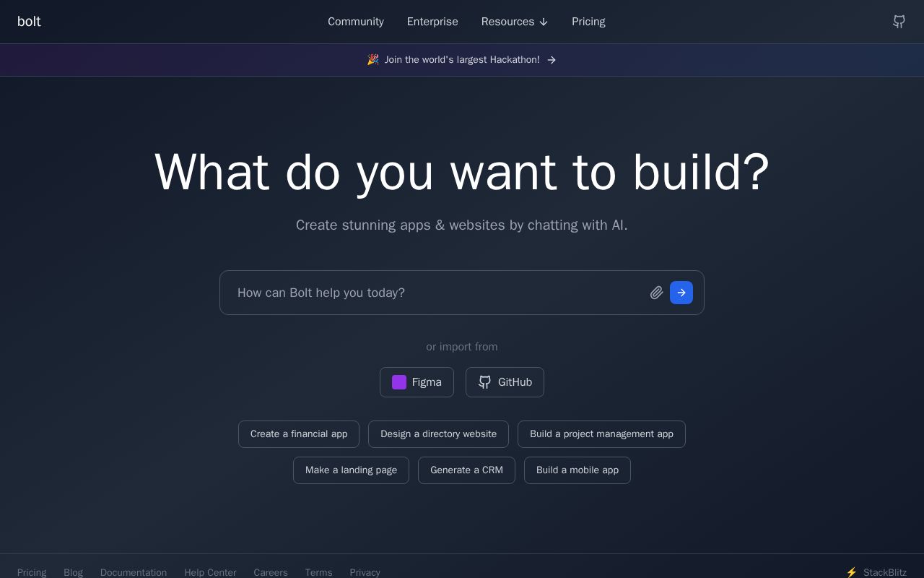
Task: Pick 'Design a directory website' suggestion
Action: coord(438,434)
